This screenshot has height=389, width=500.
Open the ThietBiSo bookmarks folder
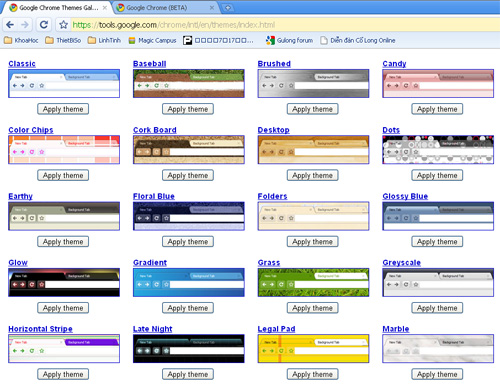(x=63, y=40)
